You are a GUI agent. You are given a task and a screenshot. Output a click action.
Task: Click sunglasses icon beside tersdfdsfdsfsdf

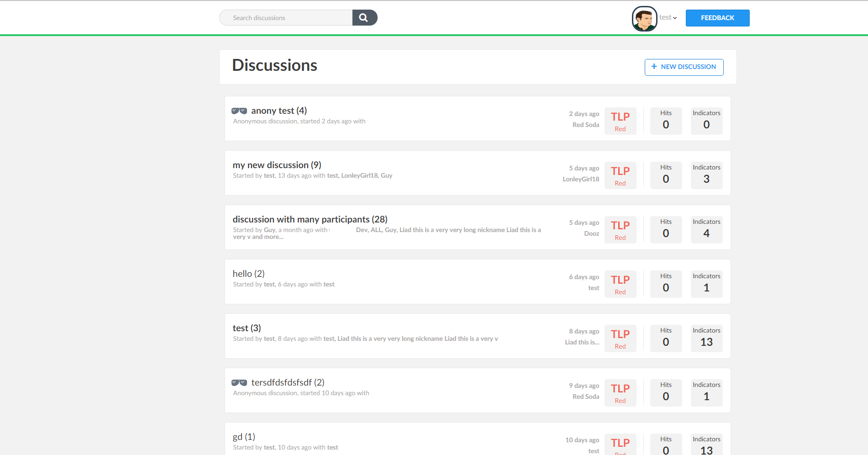pyautogui.click(x=239, y=383)
